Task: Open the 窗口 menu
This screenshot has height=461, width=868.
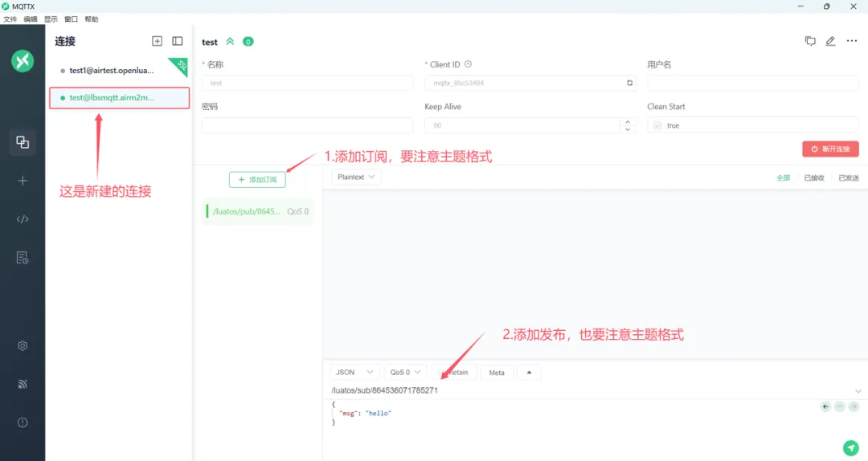Action: click(x=71, y=19)
